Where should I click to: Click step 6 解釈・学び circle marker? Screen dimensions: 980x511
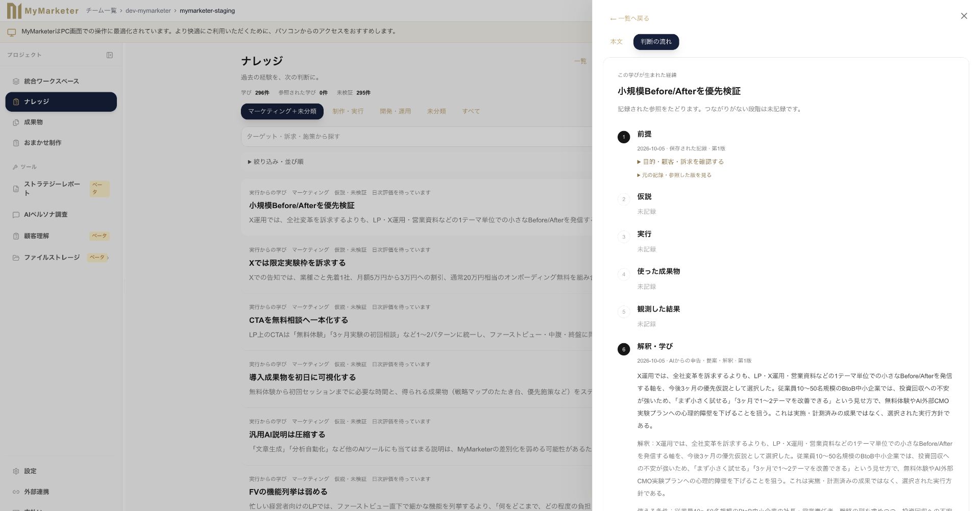624,349
